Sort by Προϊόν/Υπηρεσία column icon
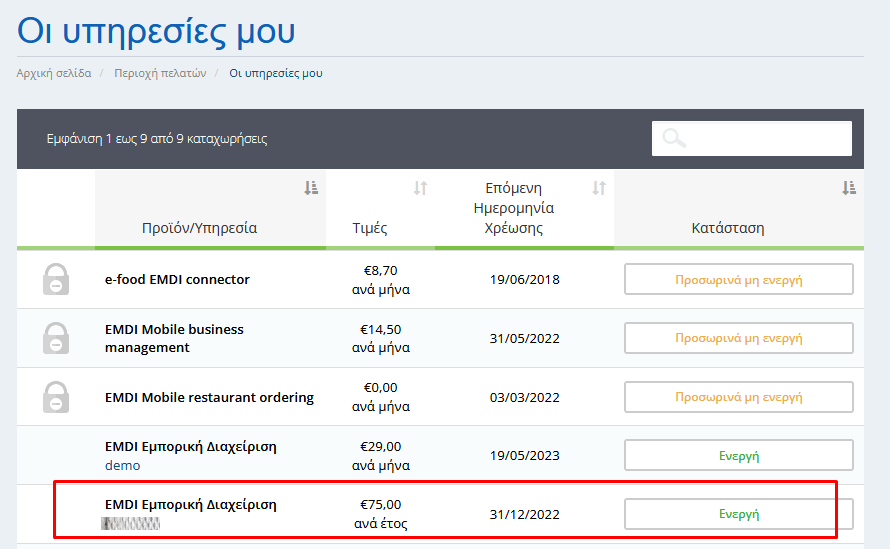 [x=311, y=188]
